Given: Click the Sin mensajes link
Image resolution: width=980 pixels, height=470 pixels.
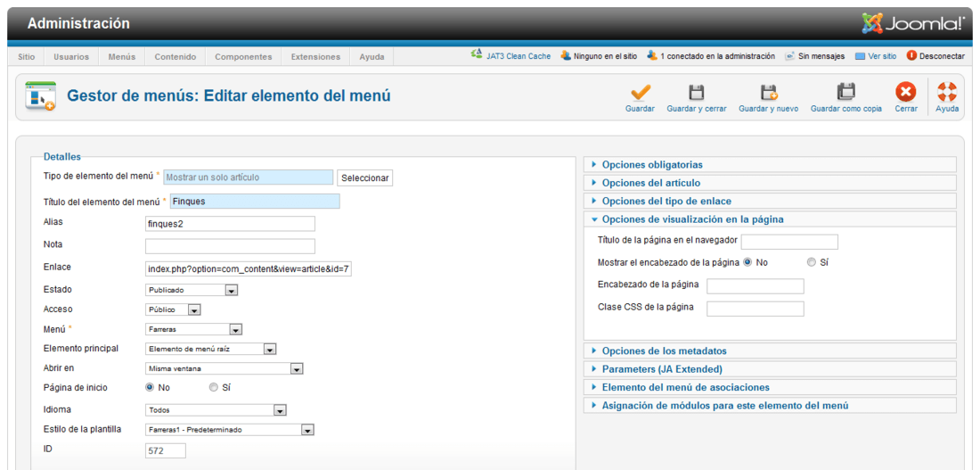Looking at the screenshot, I should tap(822, 56).
